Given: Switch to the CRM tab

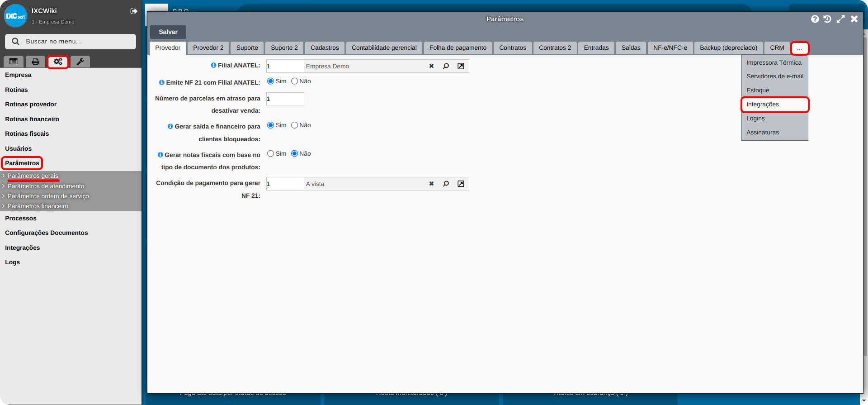Looking at the screenshot, I should [777, 48].
